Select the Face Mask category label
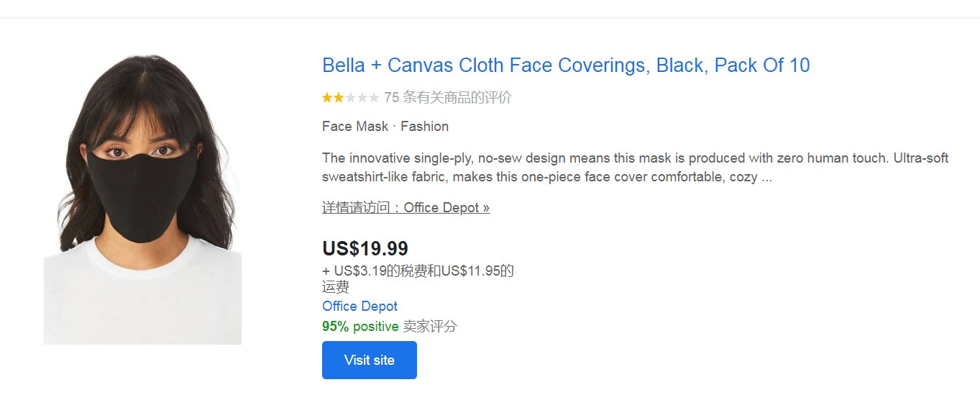This screenshot has height=395, width=980. pyautogui.click(x=355, y=127)
